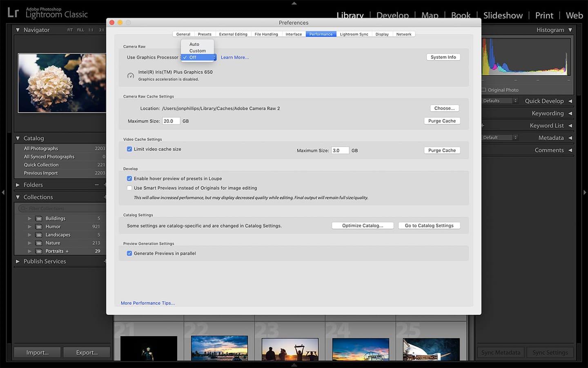Open the Default metadata set dropdown

[500, 137]
